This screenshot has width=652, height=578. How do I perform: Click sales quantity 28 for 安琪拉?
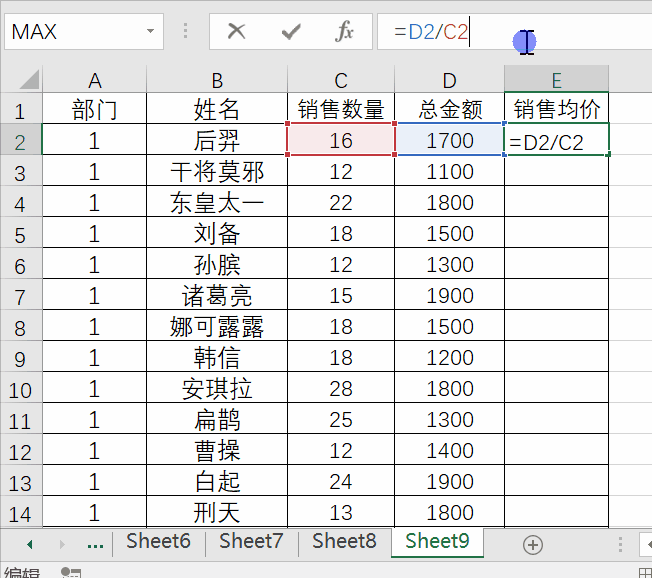point(341,388)
